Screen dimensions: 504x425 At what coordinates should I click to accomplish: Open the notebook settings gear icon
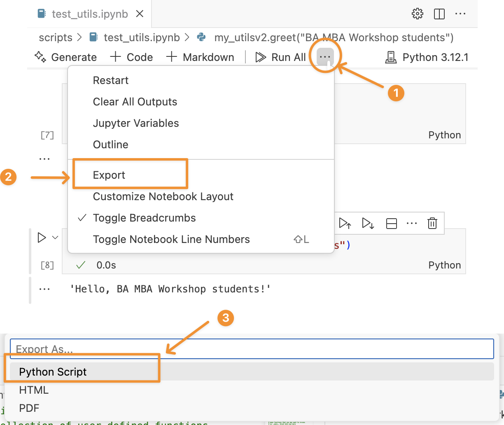[417, 14]
